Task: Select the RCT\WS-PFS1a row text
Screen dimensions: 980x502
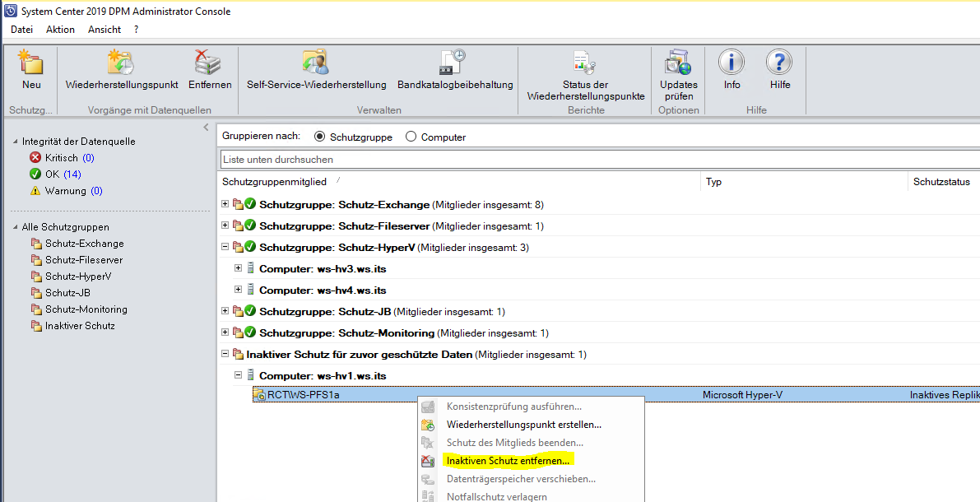Action: click(x=303, y=394)
